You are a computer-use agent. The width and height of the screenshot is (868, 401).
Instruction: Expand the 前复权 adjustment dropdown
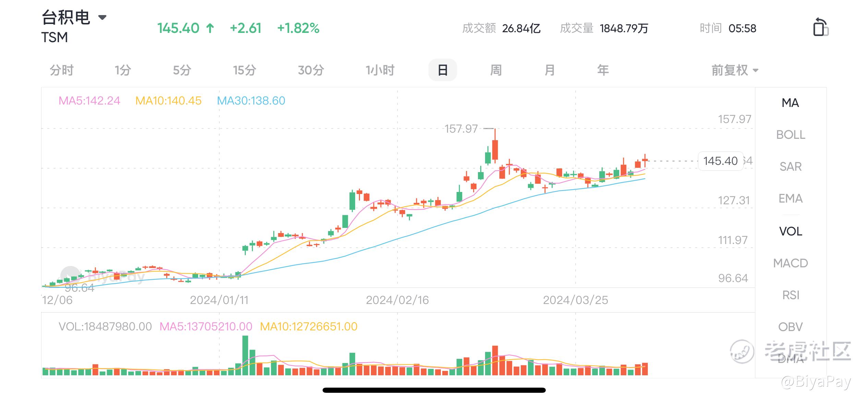click(735, 70)
